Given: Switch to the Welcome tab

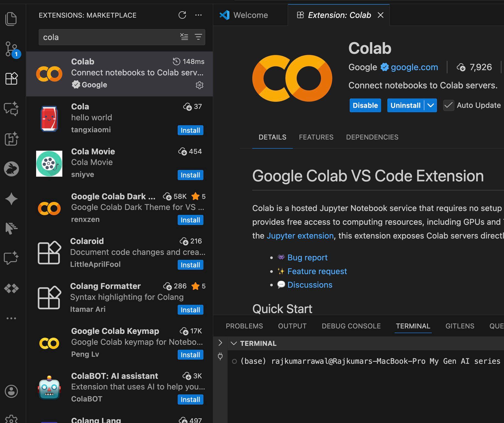Looking at the screenshot, I should pos(250,15).
